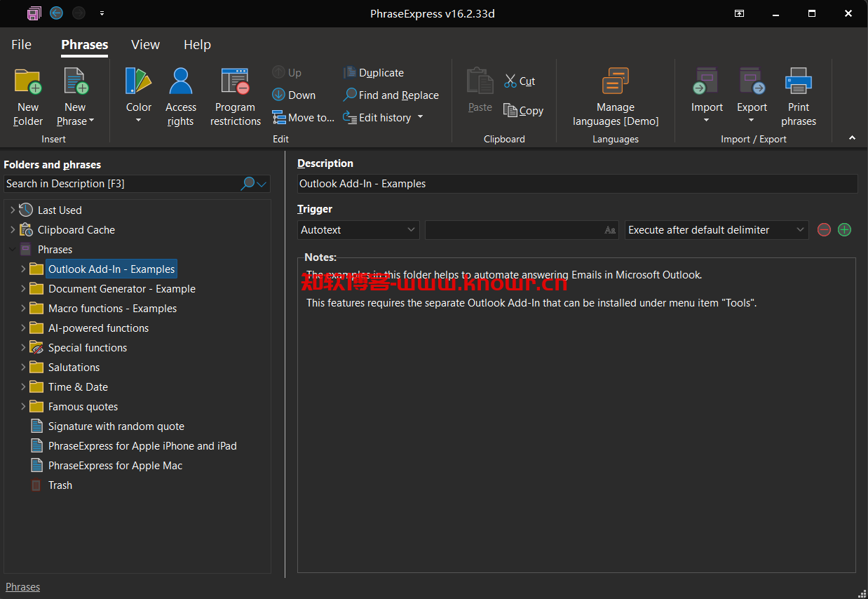868x599 pixels.
Task: Click the Move to... command
Action: coord(303,118)
